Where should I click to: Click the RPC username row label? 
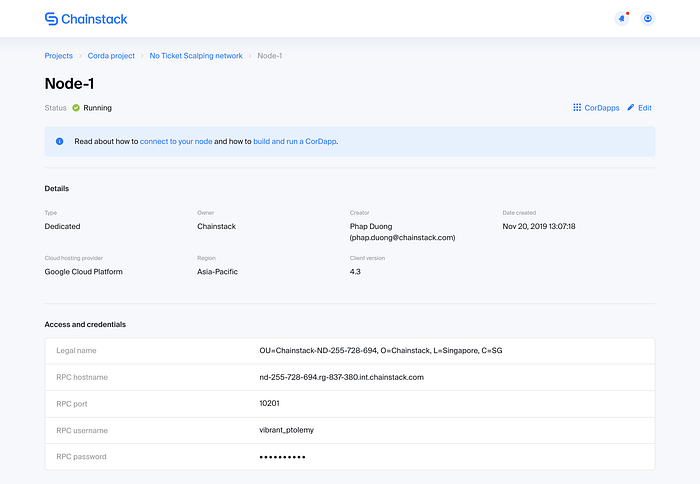82,430
